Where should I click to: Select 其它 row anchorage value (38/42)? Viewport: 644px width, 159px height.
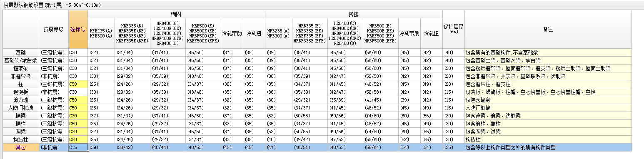pos(132,147)
